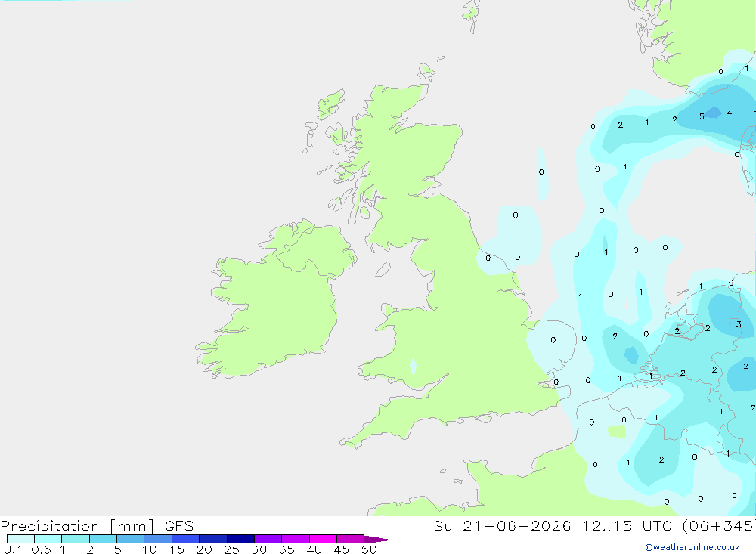Viewport: 756px width, 554px height.
Task: Click the '5' precipitation value on the map
Action: point(702,116)
